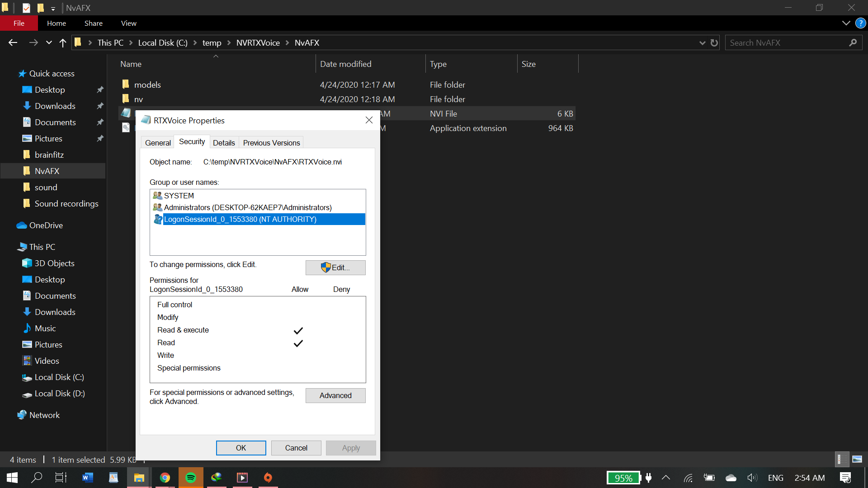Open the Home ribbon tab
Image resolution: width=868 pixels, height=488 pixels.
pyautogui.click(x=57, y=23)
